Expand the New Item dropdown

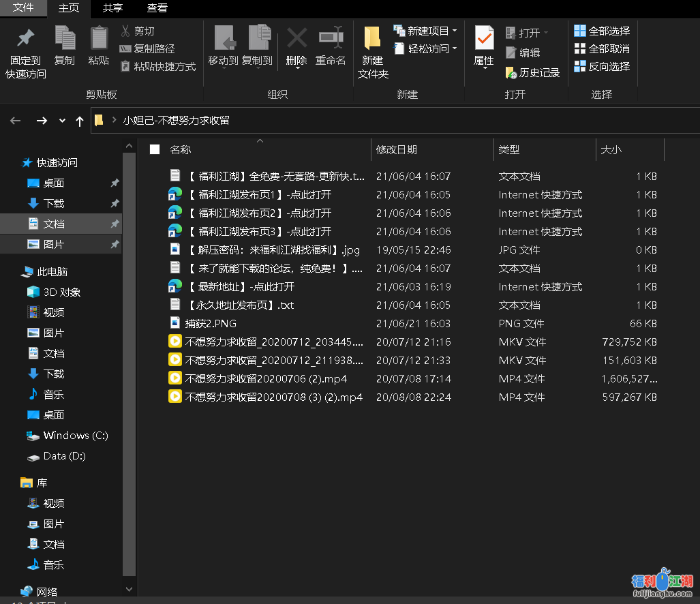[454, 31]
